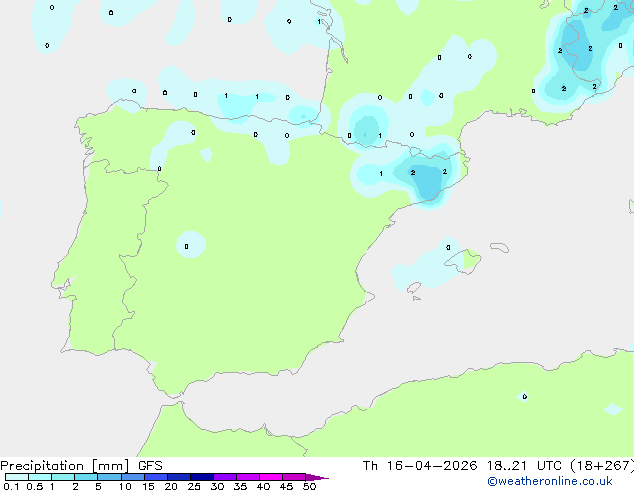Click the purple above-50 arrow on legend

317,477
